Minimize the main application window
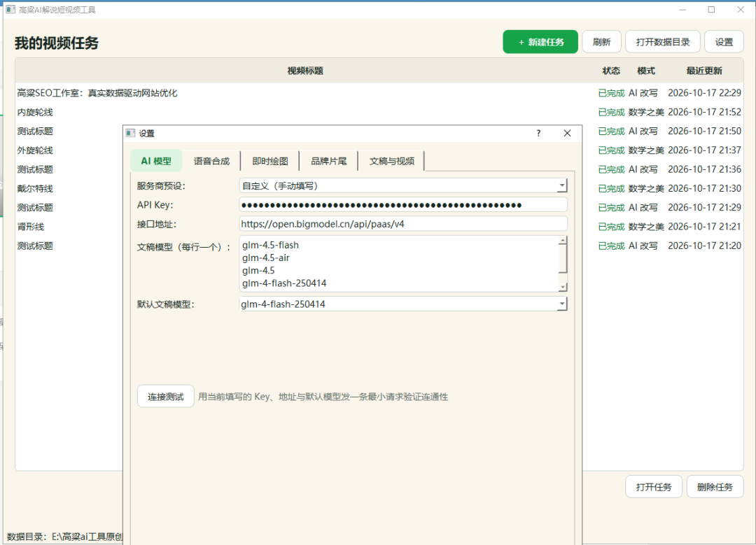The height and width of the screenshot is (545, 756). tap(682, 10)
